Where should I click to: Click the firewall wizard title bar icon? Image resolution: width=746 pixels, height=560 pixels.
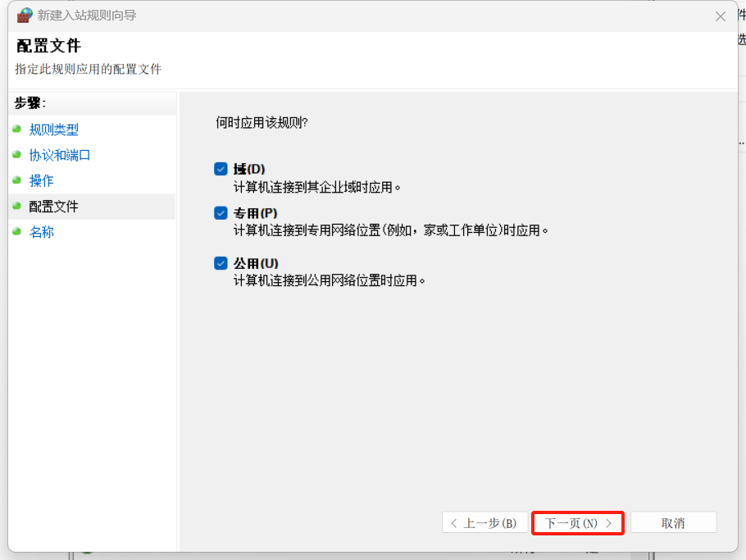[25, 16]
